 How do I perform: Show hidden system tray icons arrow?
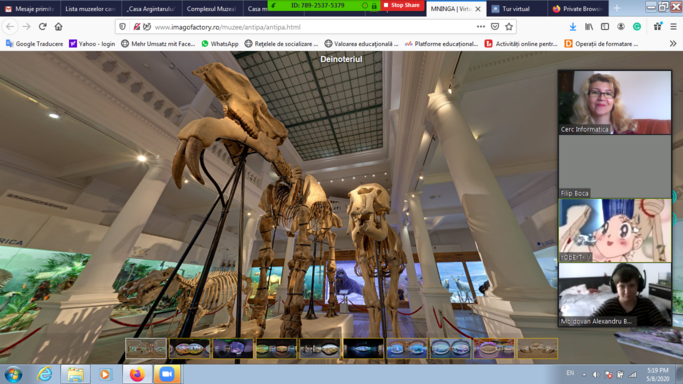click(x=584, y=374)
